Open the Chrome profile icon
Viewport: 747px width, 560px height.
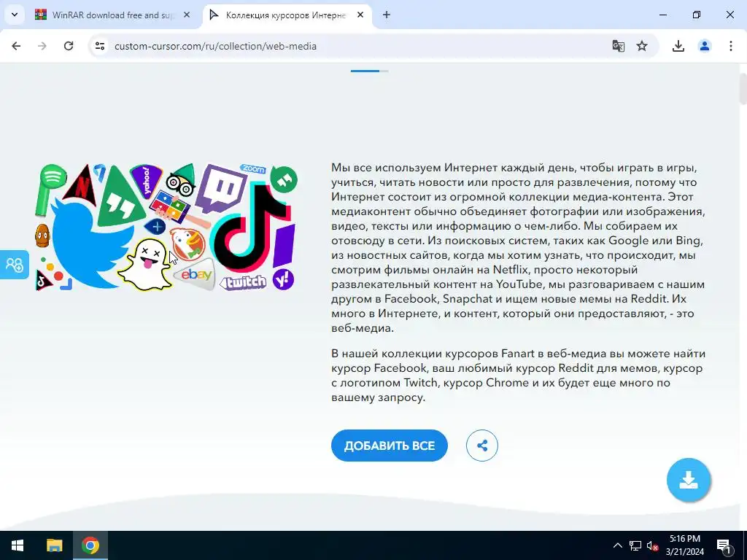pyautogui.click(x=705, y=46)
